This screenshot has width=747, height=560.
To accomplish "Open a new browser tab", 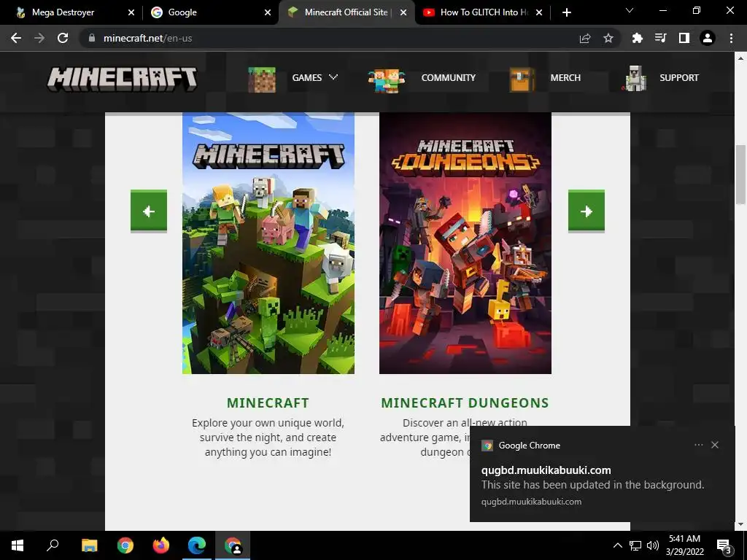I will pyautogui.click(x=566, y=12).
